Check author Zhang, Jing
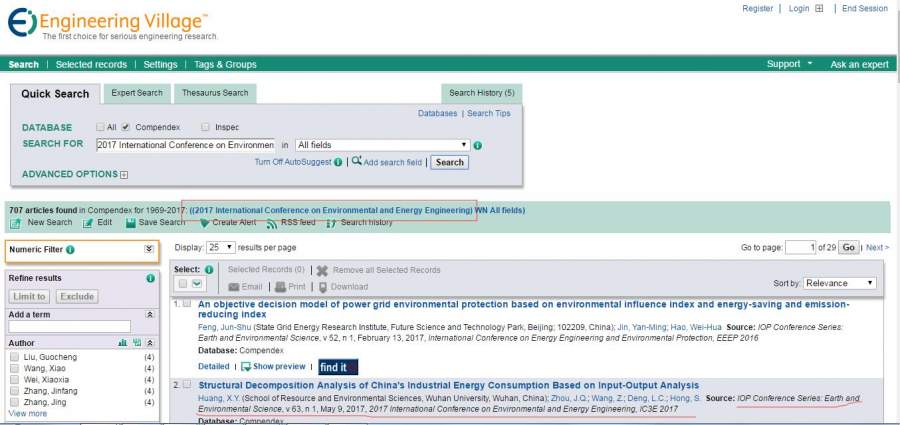900x425 pixels. 15,402
